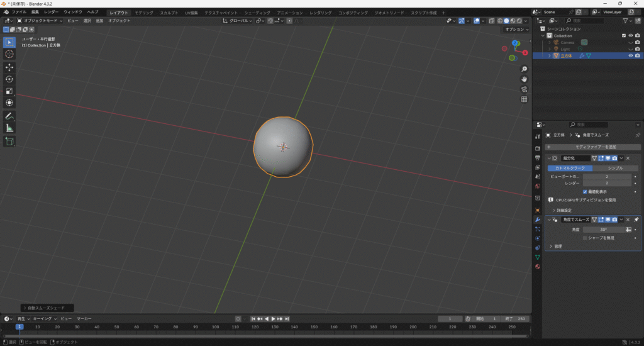The width and height of the screenshot is (644, 346).
Task: Hide the 立方体 object via eye icon
Action: pos(631,55)
